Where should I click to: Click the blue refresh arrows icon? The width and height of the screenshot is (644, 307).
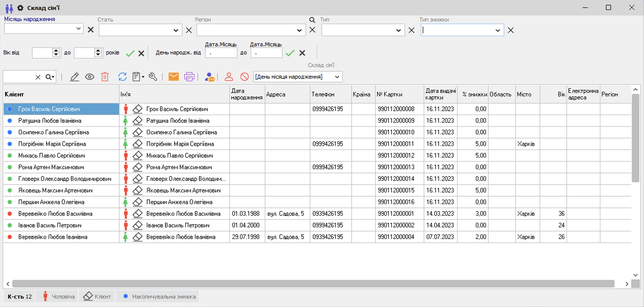[x=122, y=77]
